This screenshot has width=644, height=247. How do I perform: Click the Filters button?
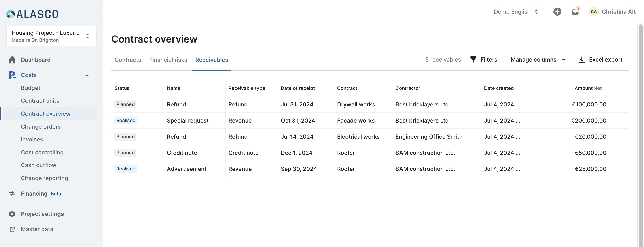coord(484,60)
